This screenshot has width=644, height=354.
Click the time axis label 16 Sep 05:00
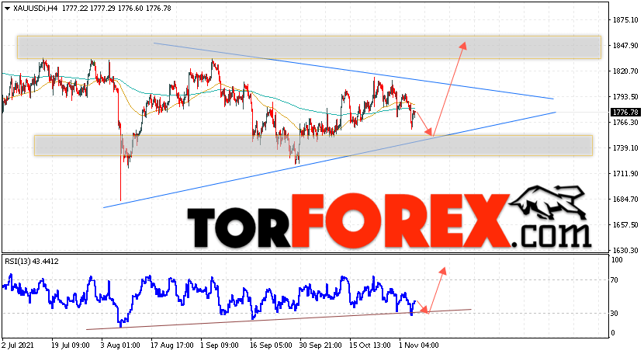click(x=271, y=345)
